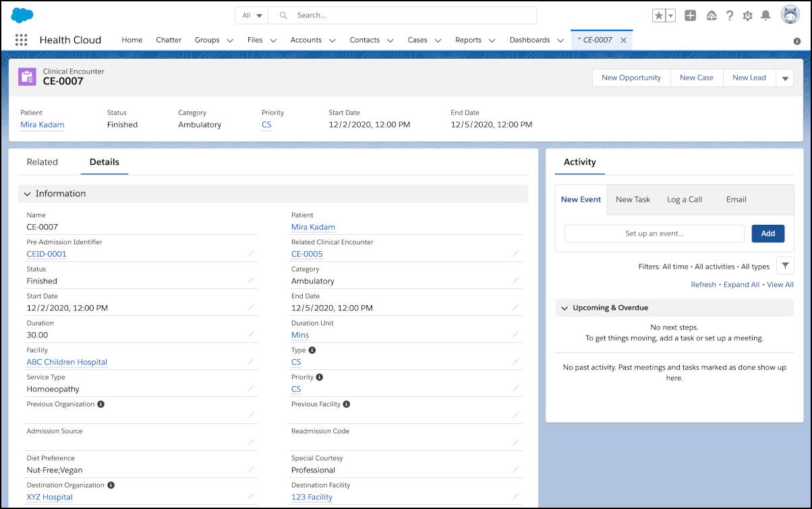
Task: Expand the Files nav dropdown chevron
Action: point(273,41)
